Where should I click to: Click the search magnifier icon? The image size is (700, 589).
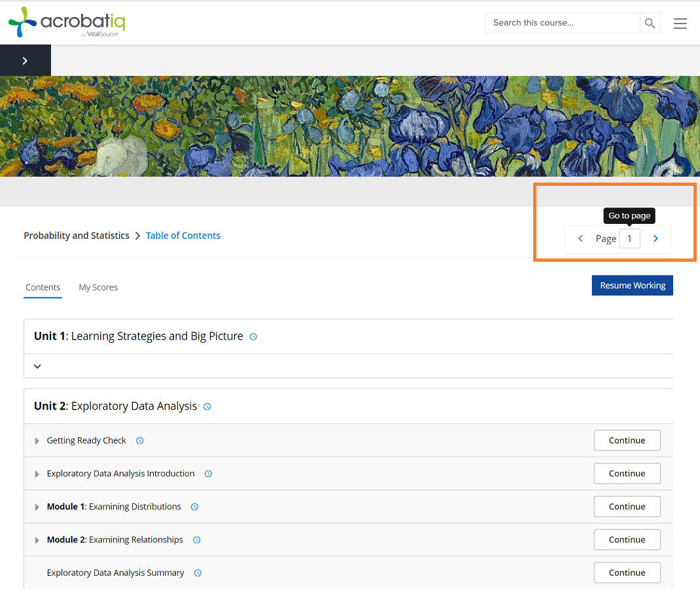coord(650,23)
